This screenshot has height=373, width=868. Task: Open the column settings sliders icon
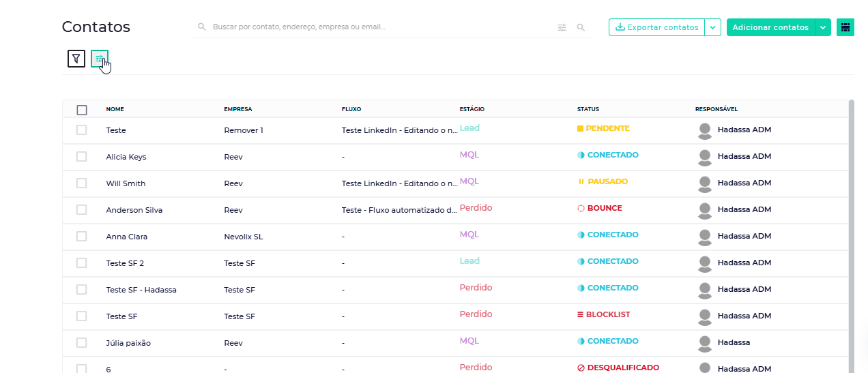(100, 59)
